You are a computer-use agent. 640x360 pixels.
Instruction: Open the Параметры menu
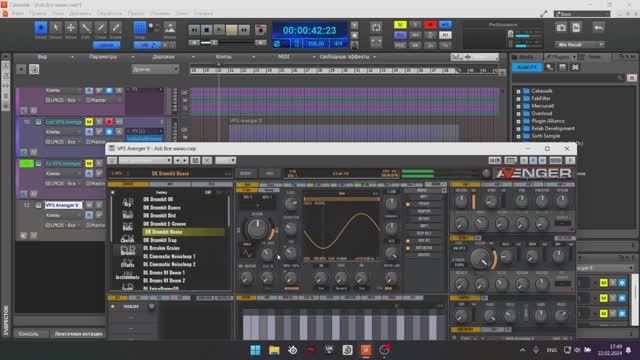103,57
